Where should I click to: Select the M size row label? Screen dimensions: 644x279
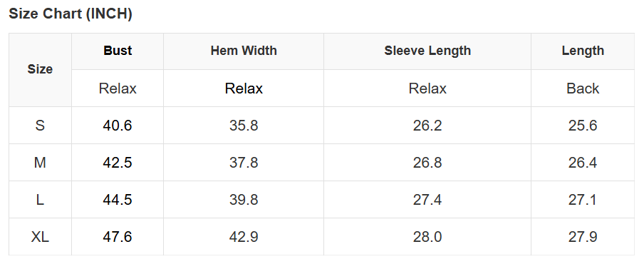[x=40, y=163]
